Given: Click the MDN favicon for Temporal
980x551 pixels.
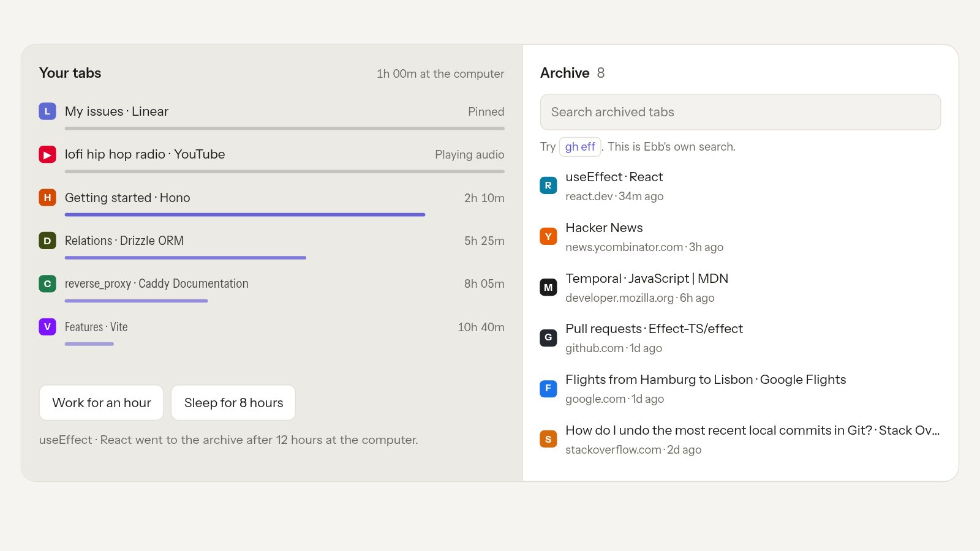Looking at the screenshot, I should (x=548, y=287).
